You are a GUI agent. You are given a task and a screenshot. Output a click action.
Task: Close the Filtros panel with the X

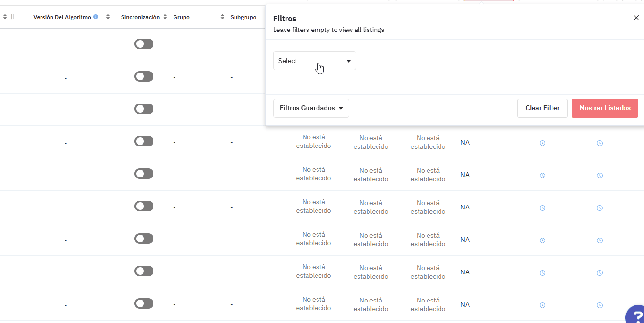pyautogui.click(x=636, y=18)
